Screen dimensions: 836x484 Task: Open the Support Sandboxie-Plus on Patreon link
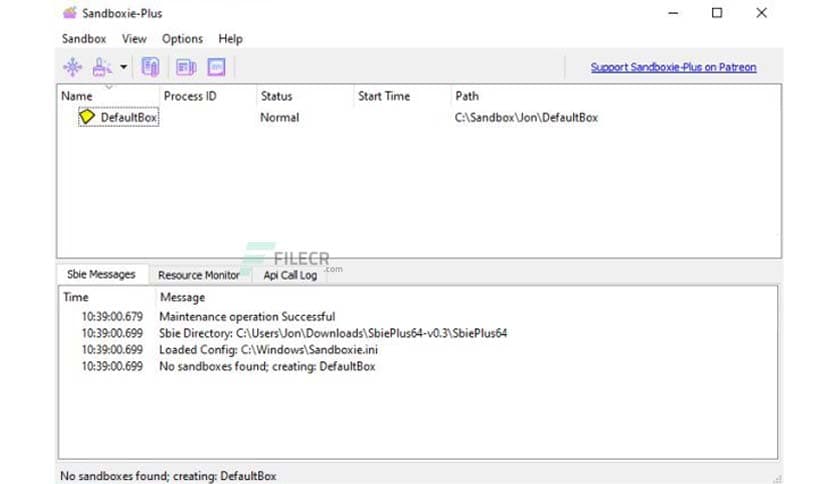pos(673,67)
